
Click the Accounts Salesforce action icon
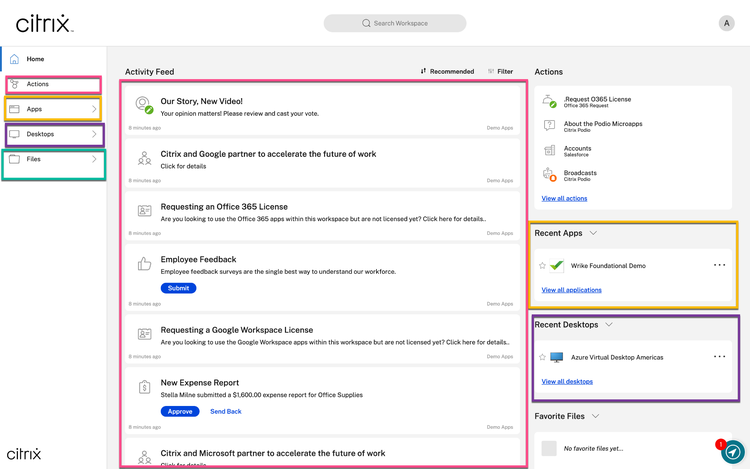(549, 150)
